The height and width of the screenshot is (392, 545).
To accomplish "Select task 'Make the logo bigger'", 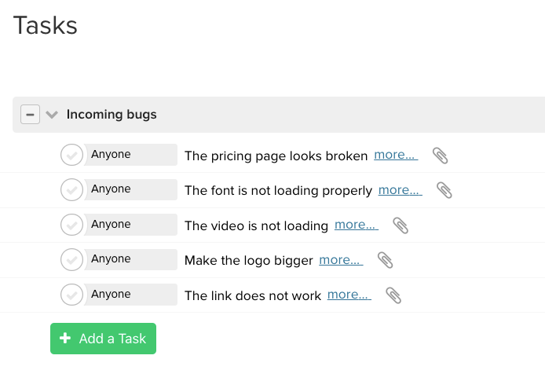I will pyautogui.click(x=248, y=261).
